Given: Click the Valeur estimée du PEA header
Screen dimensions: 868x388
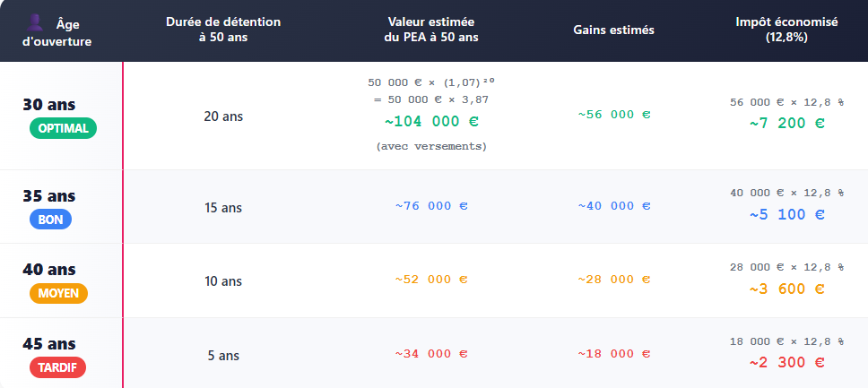Looking at the screenshot, I should pyautogui.click(x=432, y=30).
